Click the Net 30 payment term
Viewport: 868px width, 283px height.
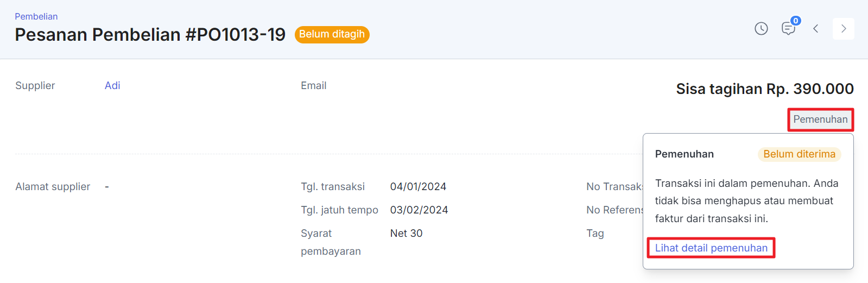(406, 234)
